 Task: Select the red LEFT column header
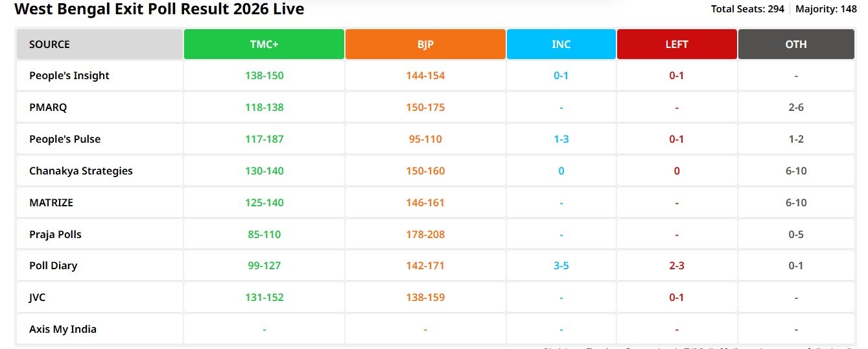676,44
